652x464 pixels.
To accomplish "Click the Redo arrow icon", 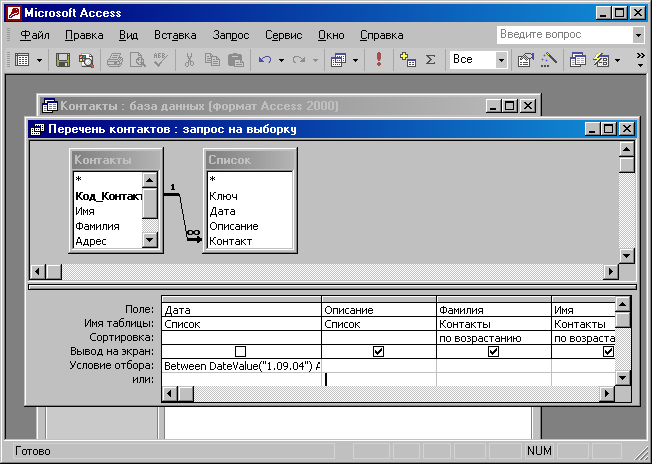I will 299,60.
